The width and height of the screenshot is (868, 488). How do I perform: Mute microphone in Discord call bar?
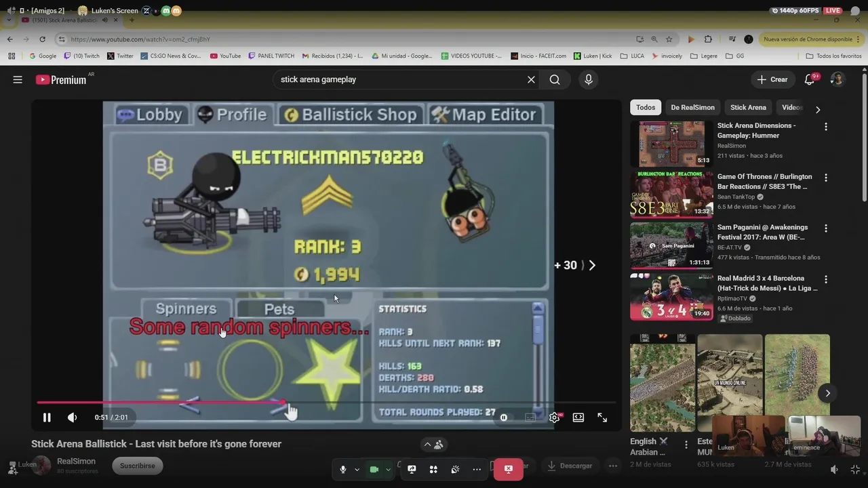click(343, 469)
